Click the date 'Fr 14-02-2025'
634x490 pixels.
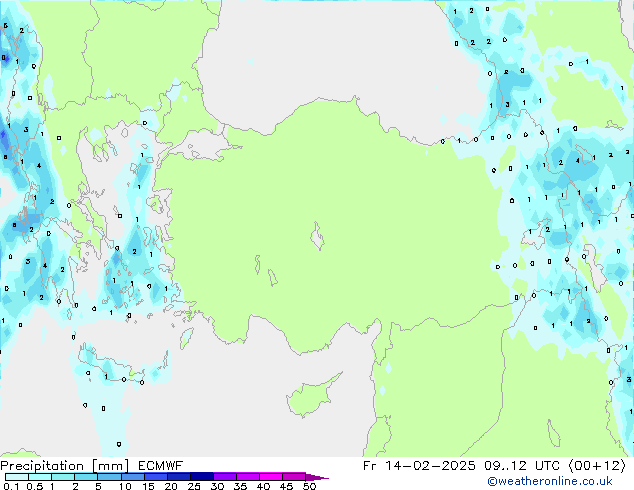pos(419,466)
